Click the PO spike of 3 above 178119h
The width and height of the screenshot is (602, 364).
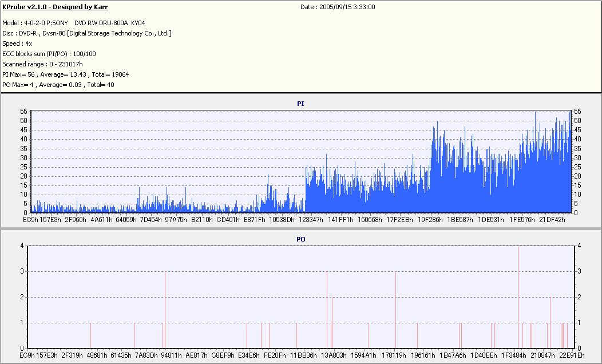click(x=395, y=310)
